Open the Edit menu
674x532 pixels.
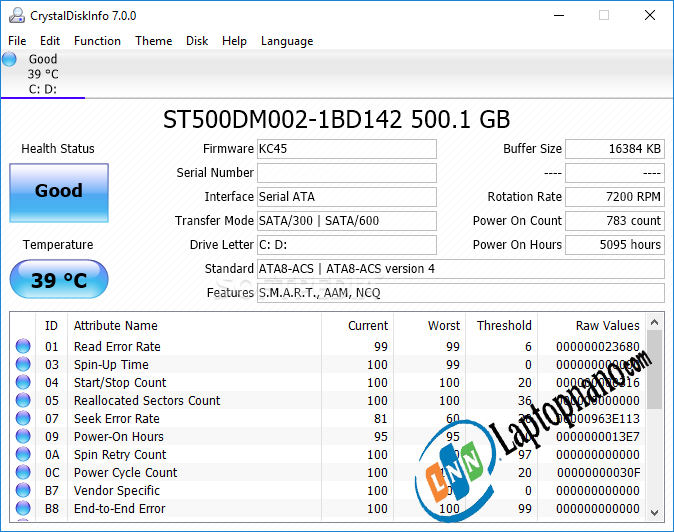click(50, 41)
